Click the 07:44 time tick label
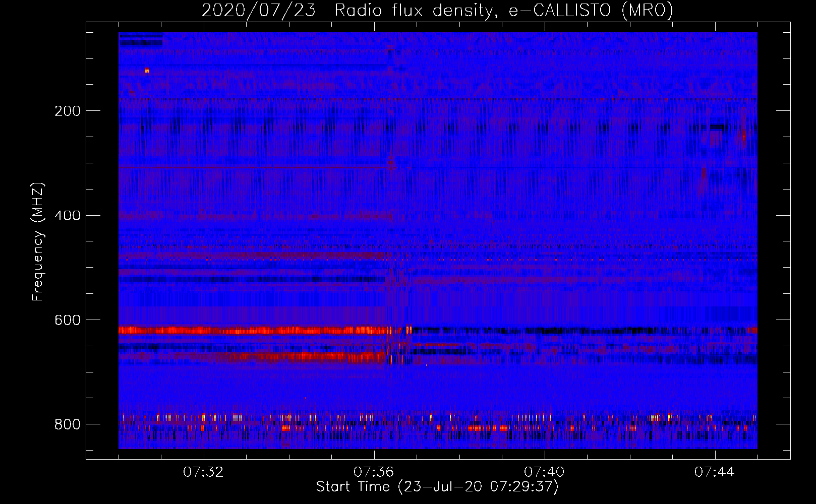The image size is (816, 504). point(715,472)
